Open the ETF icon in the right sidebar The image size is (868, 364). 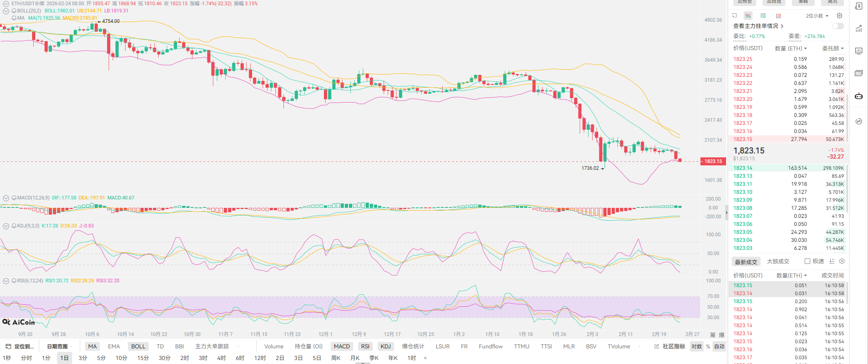coord(859,73)
